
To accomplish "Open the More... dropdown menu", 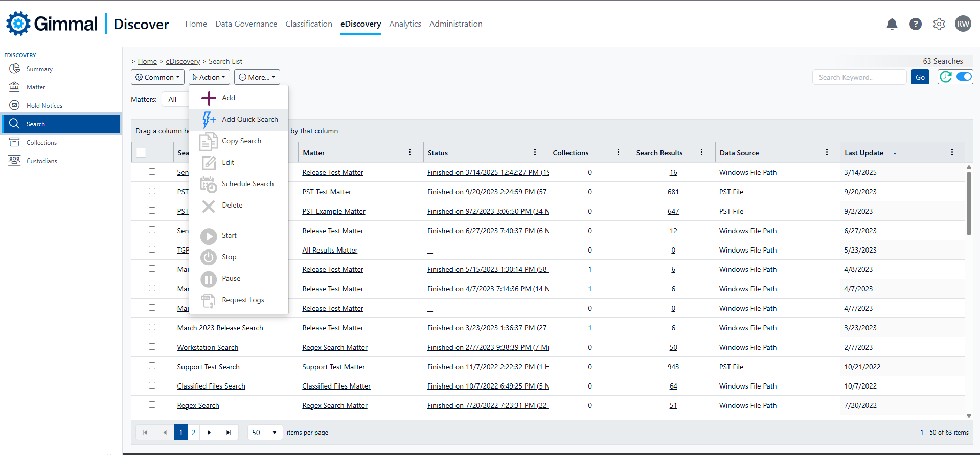I will tap(257, 77).
